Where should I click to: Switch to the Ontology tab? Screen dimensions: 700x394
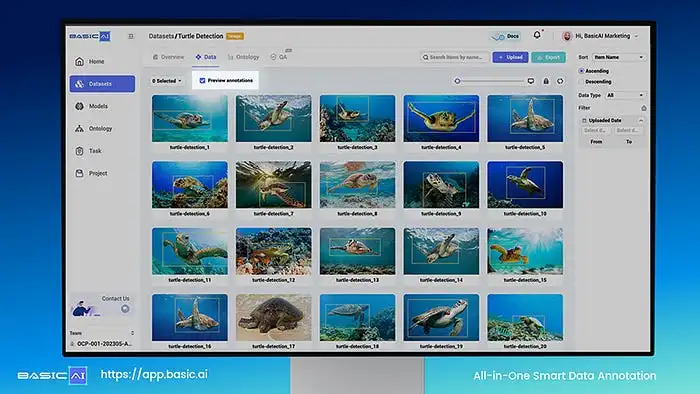click(x=243, y=57)
